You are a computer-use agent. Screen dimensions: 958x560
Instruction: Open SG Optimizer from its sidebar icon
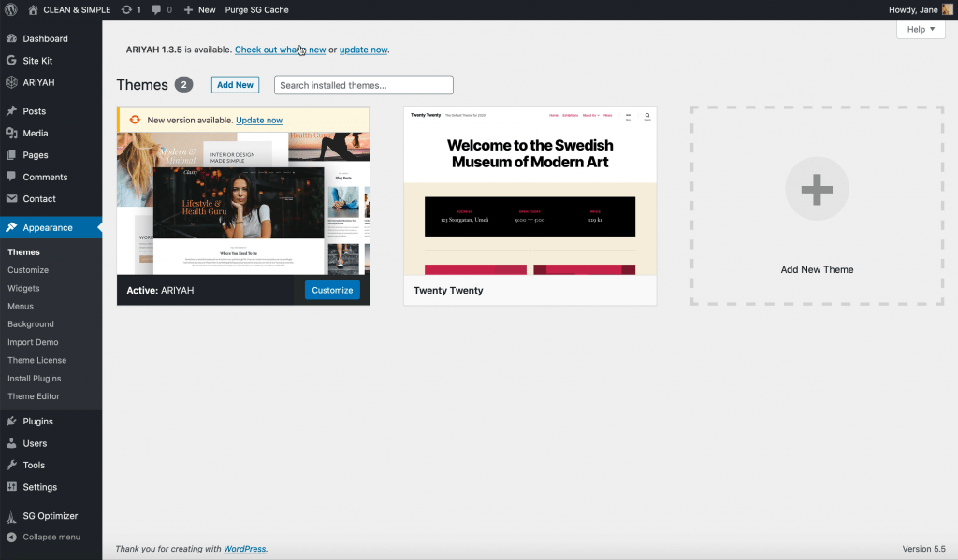click(13, 515)
